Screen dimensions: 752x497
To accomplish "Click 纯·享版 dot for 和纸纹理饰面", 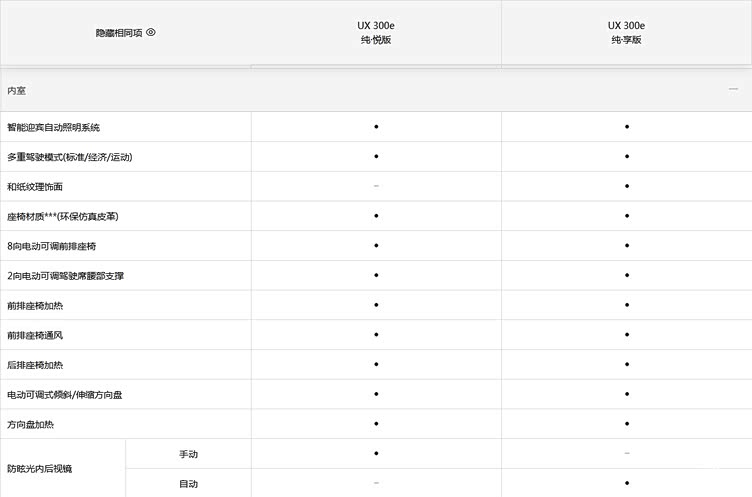I will tap(627, 186).
